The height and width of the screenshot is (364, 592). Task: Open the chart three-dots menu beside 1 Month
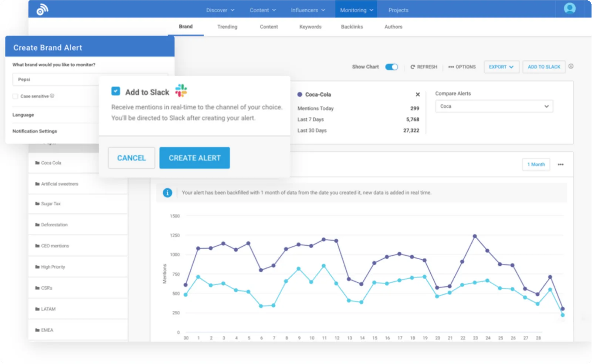pos(561,165)
